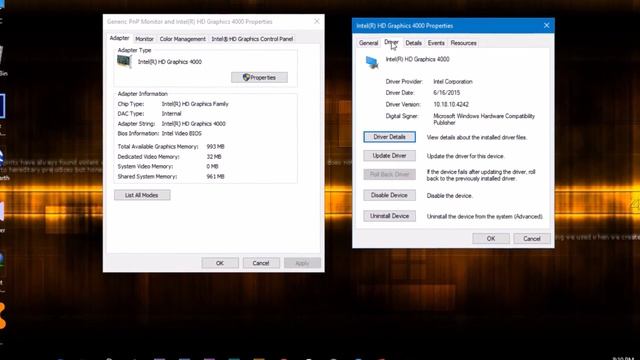640x360 pixels.
Task: Click the 0 MB system video memory value
Action: coord(212,167)
